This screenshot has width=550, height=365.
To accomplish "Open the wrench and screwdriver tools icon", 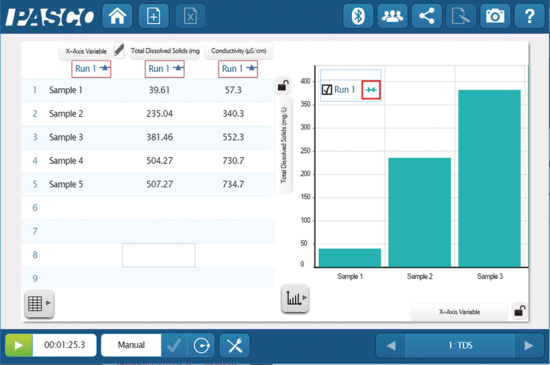I will click(x=235, y=345).
